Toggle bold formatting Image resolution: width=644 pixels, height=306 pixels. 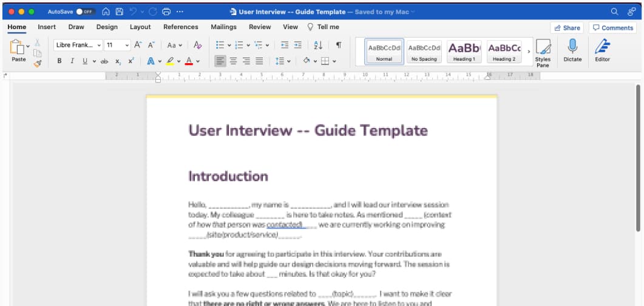click(x=59, y=61)
